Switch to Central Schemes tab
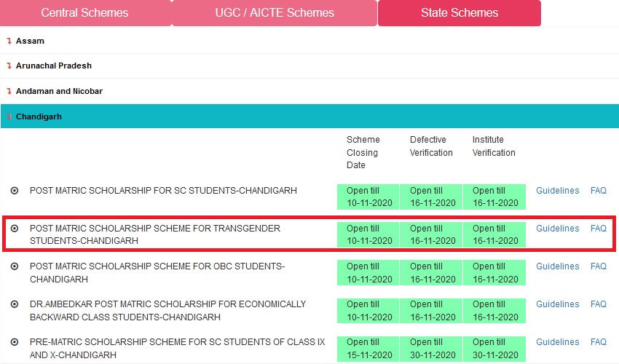 pyautogui.click(x=84, y=13)
